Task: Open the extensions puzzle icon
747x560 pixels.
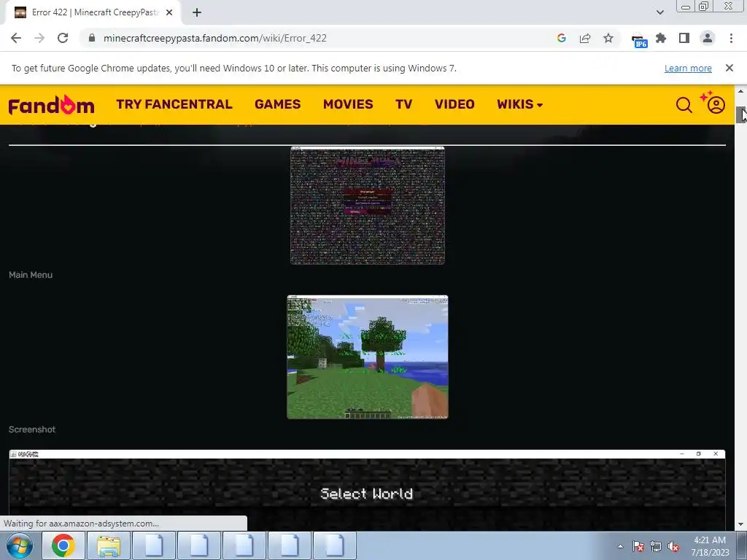Action: (661, 38)
